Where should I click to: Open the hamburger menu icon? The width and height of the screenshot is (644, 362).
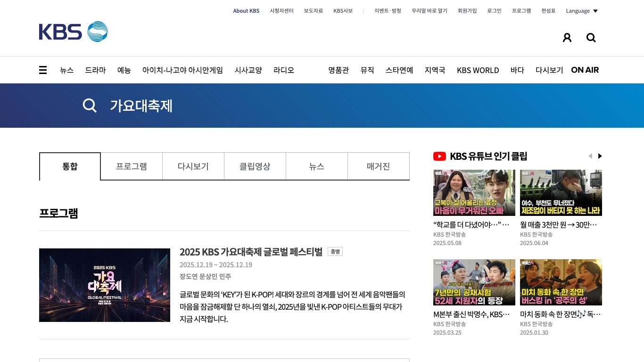tap(43, 70)
